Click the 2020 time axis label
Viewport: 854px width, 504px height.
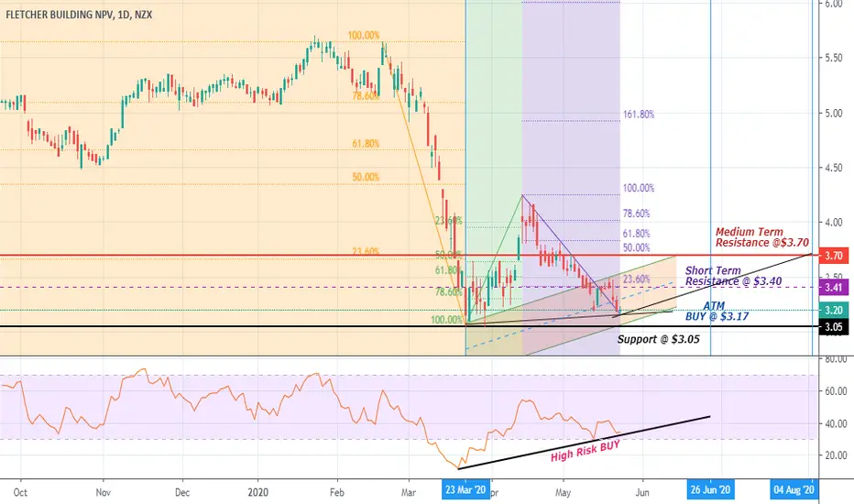pyautogui.click(x=258, y=493)
